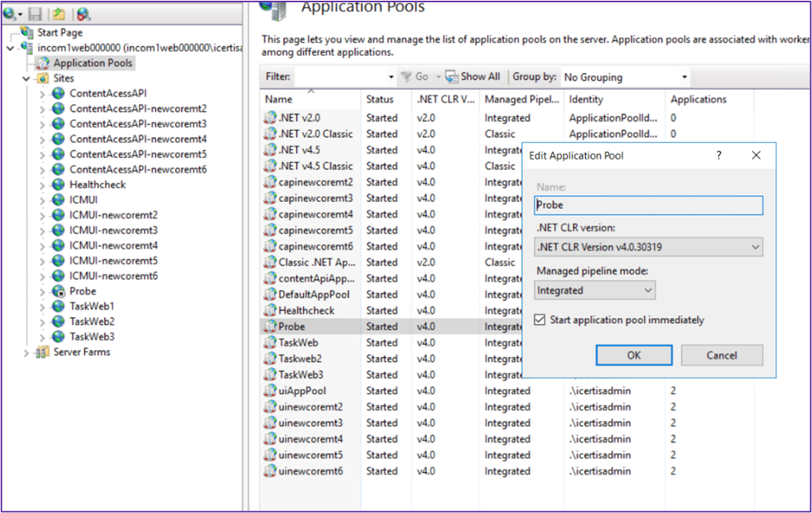Image resolution: width=812 pixels, height=513 pixels.
Task: Select the Start Page icon in tree
Action: pos(27,33)
